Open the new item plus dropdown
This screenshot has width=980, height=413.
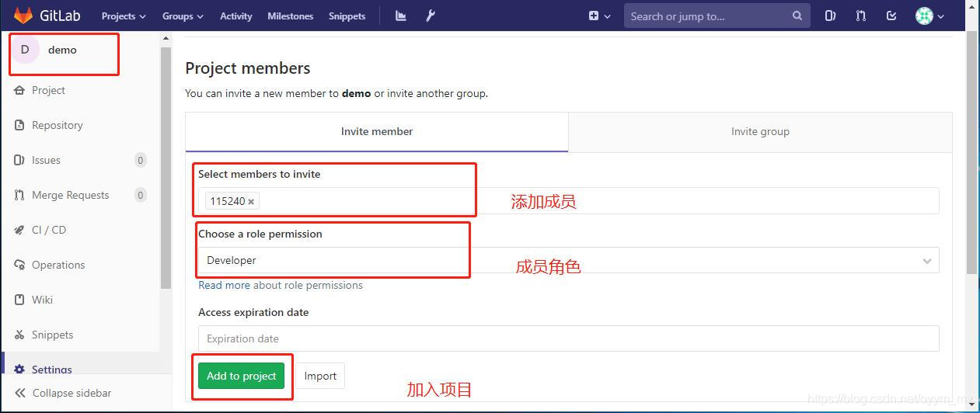[x=599, y=16]
